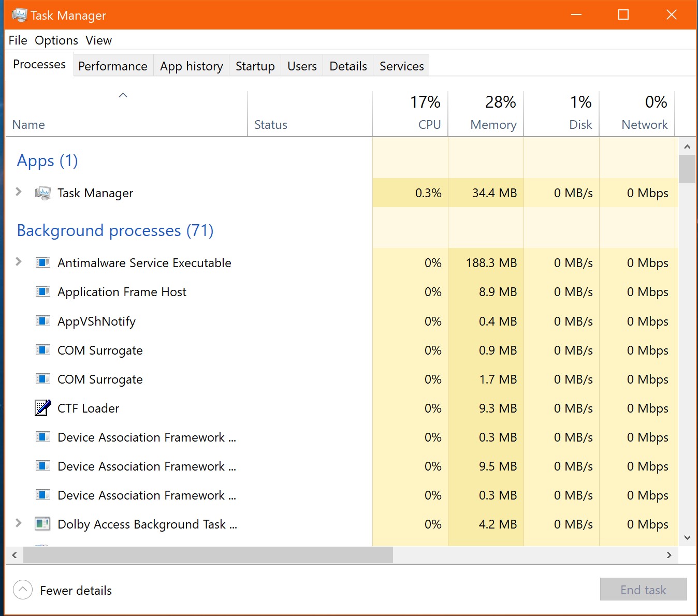Click the 34.4 MB memory value
Viewport: 698px width, 616px height.
pos(495,193)
